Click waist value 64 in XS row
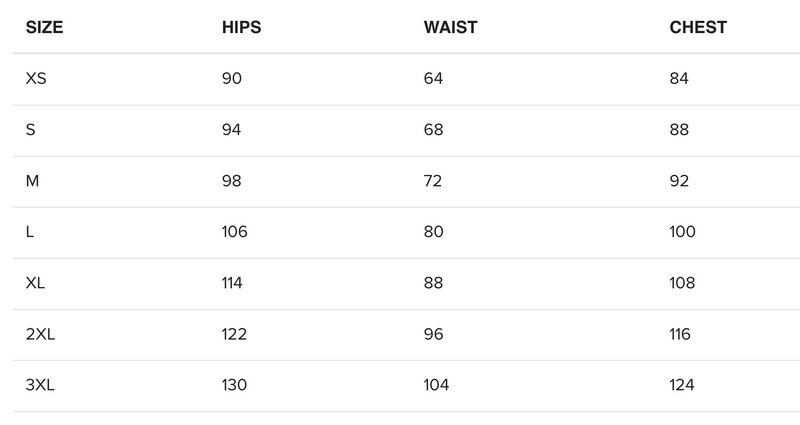The image size is (800, 425). tap(436, 78)
